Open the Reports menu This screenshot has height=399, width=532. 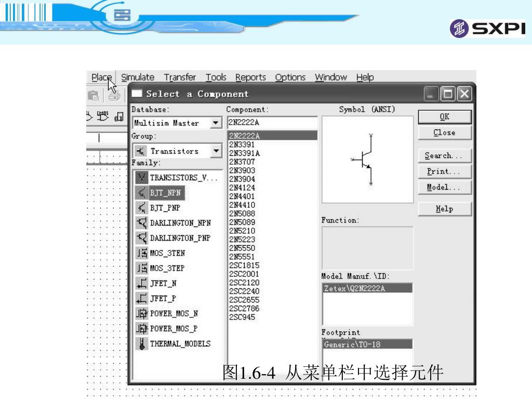point(251,77)
